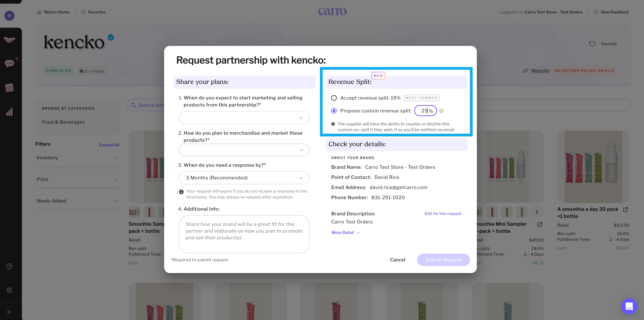Click the help question mark icon
Viewport: 644px width, 320px height.
[9, 266]
